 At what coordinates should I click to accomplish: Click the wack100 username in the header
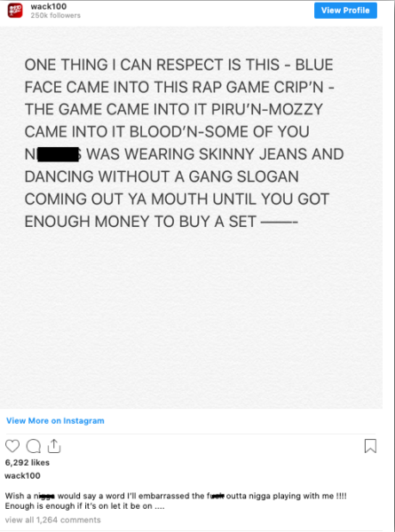pyautogui.click(x=49, y=6)
